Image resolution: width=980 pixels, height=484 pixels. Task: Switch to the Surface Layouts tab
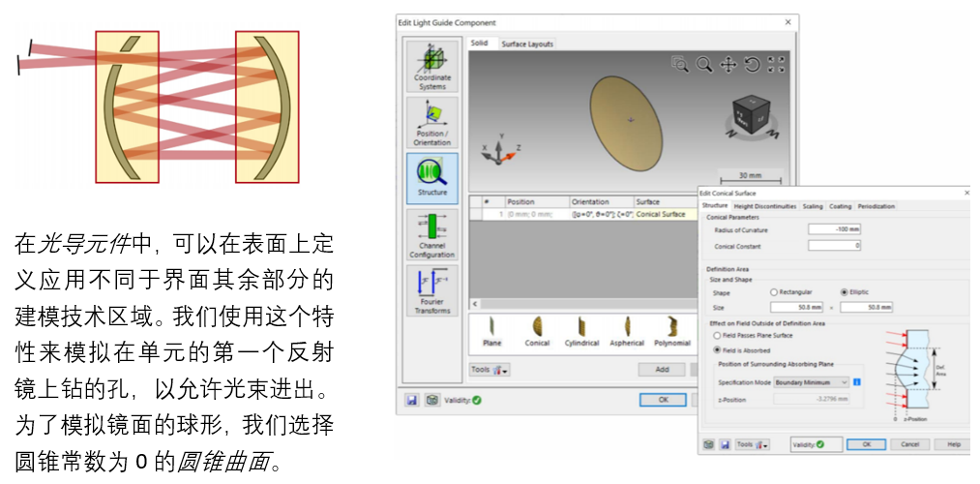(527, 45)
